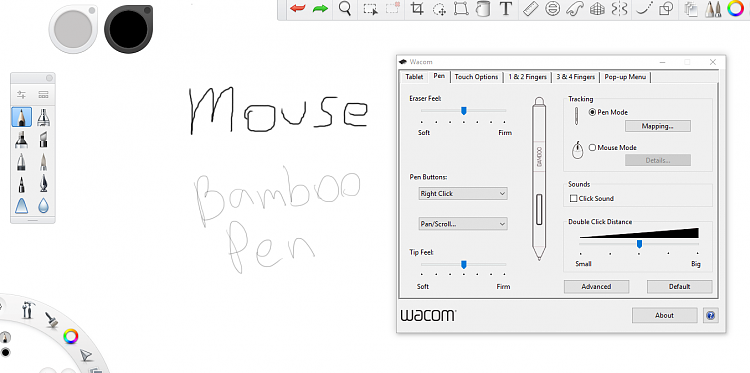
Task: Open the Pan/Scroll pen button dropdown
Action: pyautogui.click(x=463, y=224)
